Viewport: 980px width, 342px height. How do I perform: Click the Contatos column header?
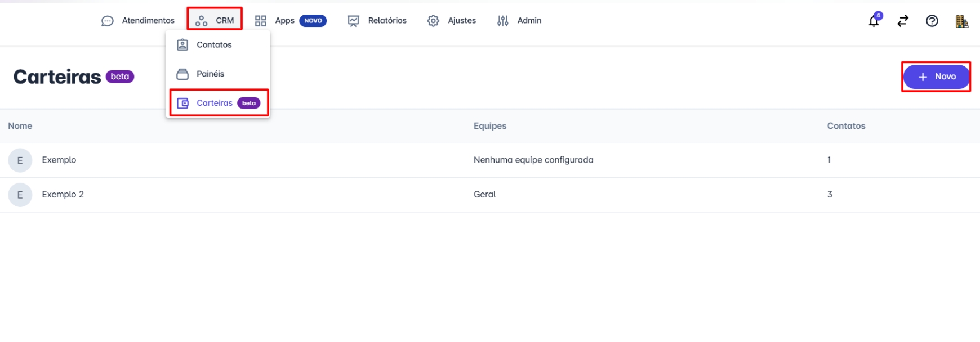click(x=846, y=126)
